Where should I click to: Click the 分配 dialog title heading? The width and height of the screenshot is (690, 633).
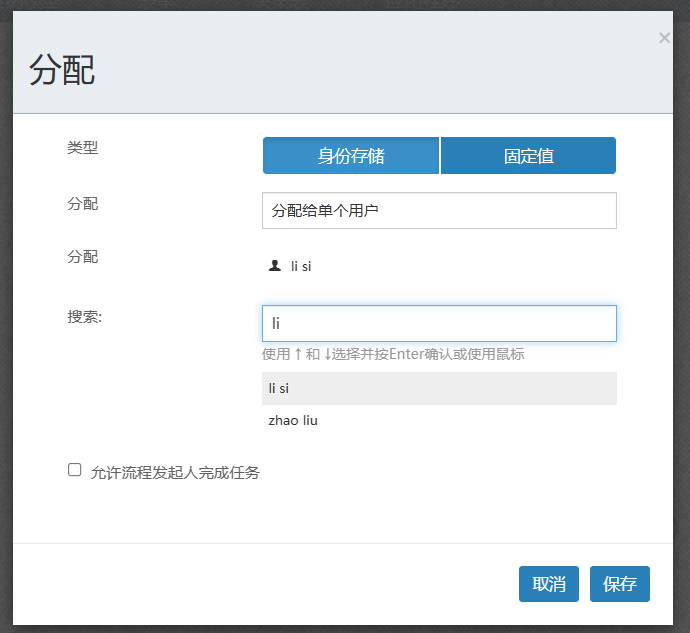pos(62,70)
